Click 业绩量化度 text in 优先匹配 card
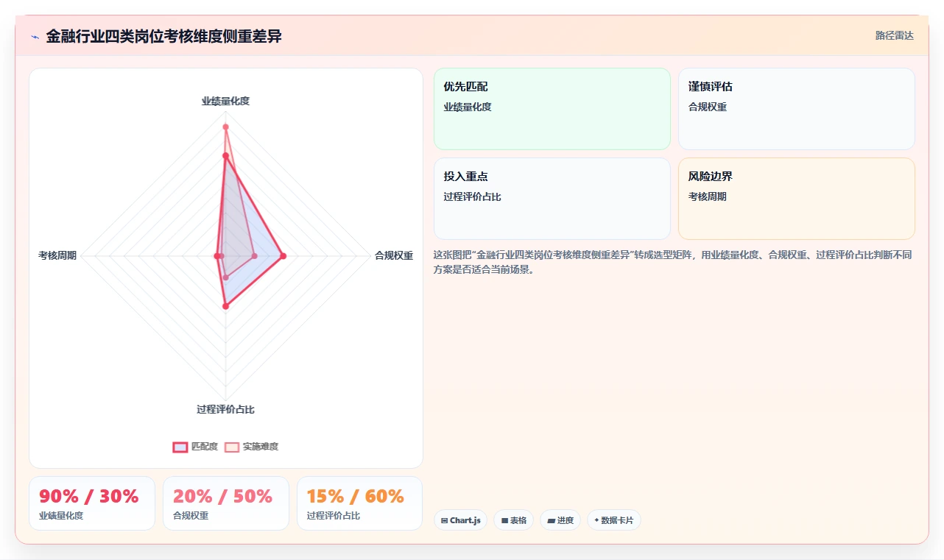The width and height of the screenshot is (944, 560). pyautogui.click(x=468, y=107)
